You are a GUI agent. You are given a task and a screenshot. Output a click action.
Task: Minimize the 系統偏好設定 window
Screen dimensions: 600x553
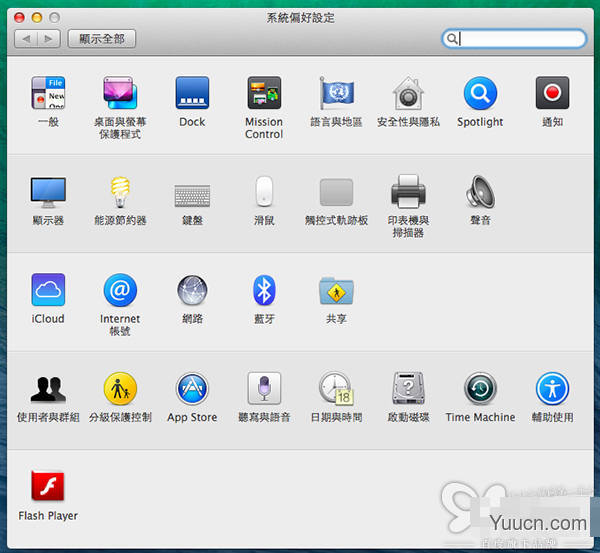pos(37,17)
